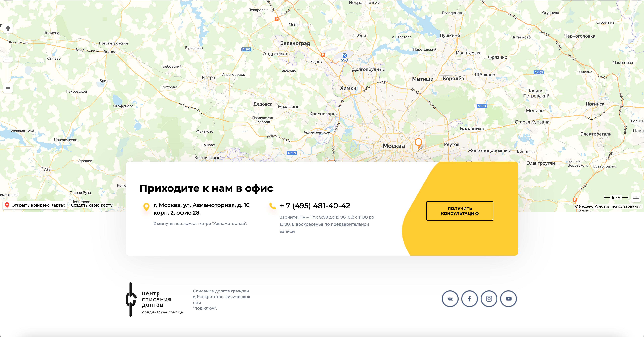Screen dimensions: 644x337
Task: Click the Руза label on map
Action: tap(46, 169)
